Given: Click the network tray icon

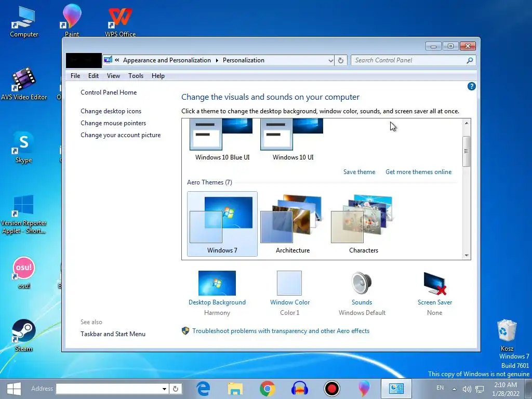Looking at the screenshot, I should 480,389.
